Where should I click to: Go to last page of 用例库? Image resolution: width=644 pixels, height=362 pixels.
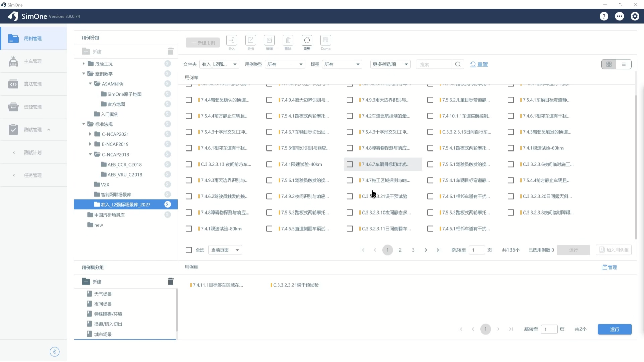pyautogui.click(x=439, y=250)
